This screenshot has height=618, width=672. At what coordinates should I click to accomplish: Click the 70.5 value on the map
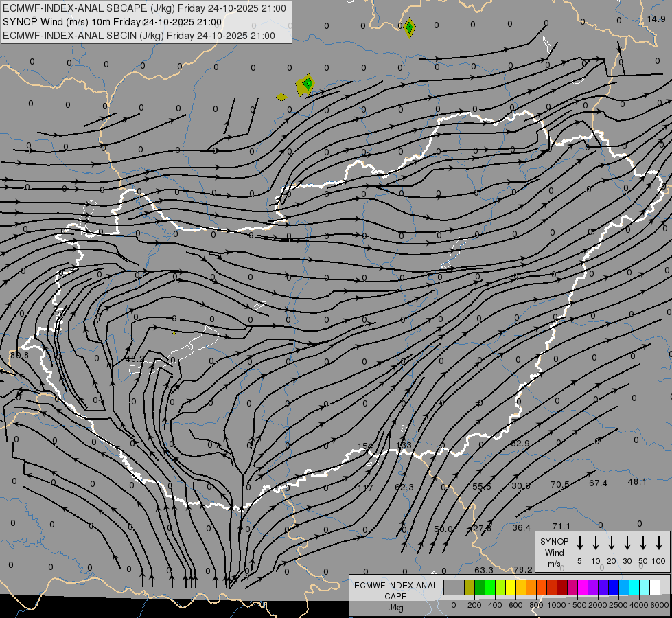coord(559,485)
